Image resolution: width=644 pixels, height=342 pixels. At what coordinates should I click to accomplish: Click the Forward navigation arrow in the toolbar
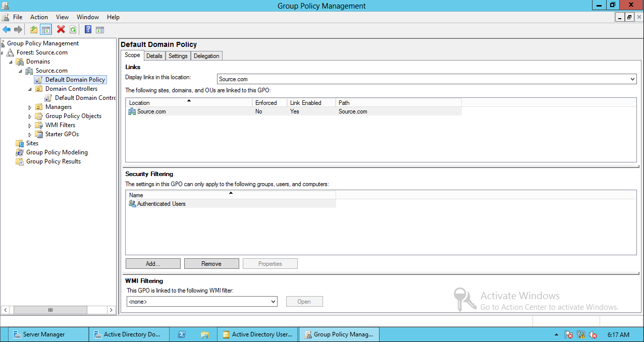pos(19,29)
